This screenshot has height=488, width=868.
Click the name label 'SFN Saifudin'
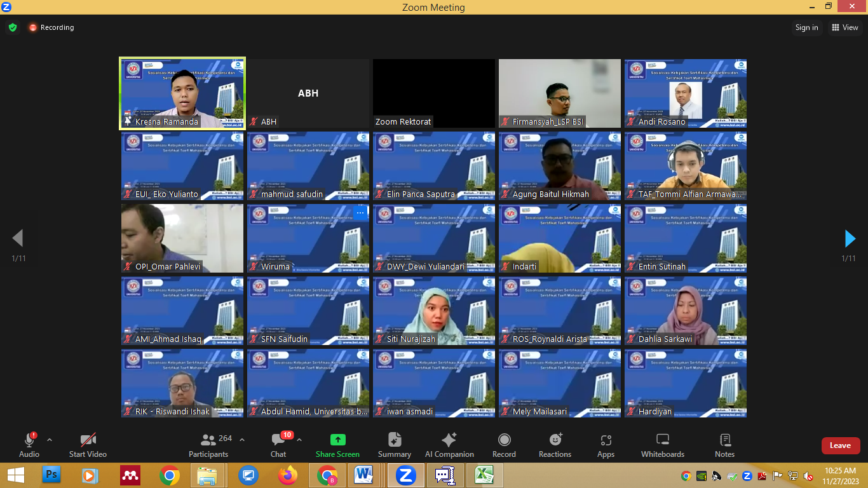coord(284,339)
